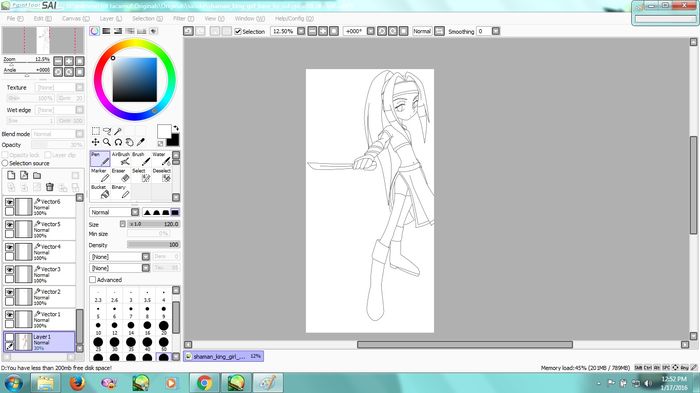Activate the zoom magnifier tool
700x393 pixels.
(107, 142)
